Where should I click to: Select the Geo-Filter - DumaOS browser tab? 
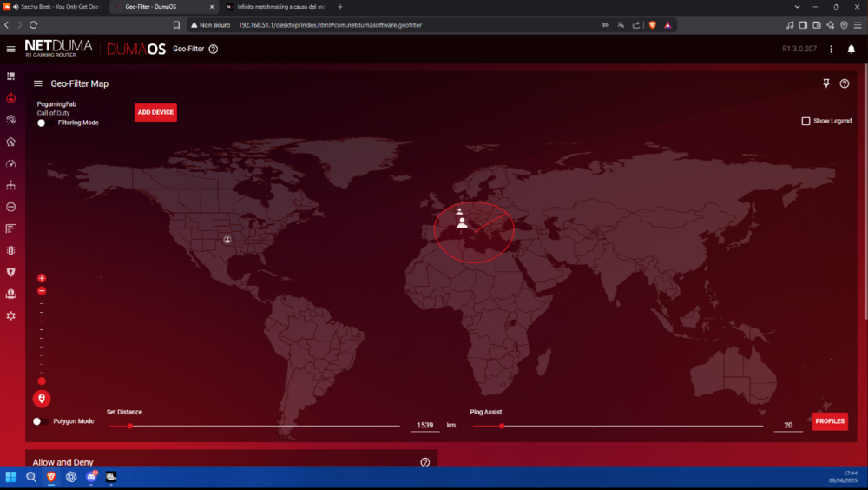pyautogui.click(x=164, y=7)
